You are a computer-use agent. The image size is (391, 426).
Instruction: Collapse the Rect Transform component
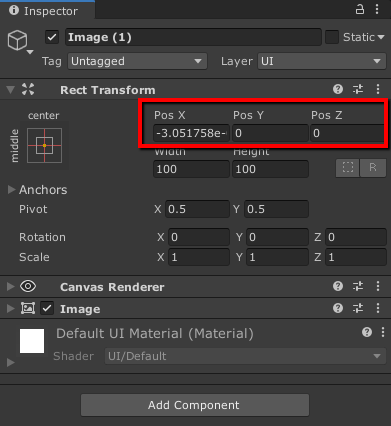11,90
